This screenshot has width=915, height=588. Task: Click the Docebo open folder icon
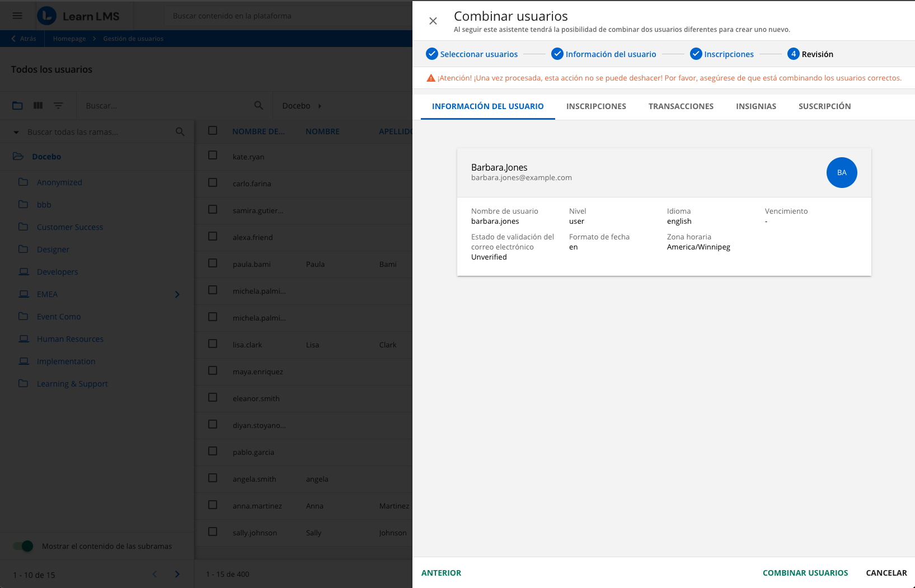tap(18, 156)
